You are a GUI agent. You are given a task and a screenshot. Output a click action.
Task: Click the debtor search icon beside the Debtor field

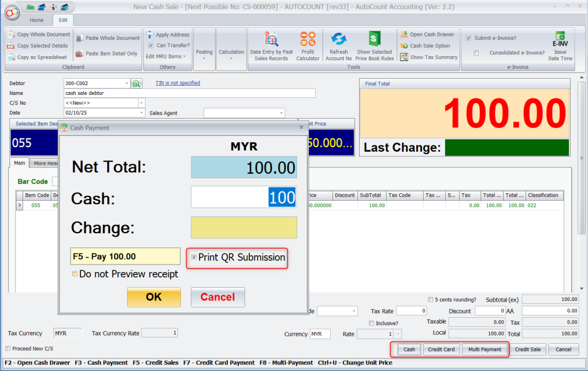[x=136, y=84]
